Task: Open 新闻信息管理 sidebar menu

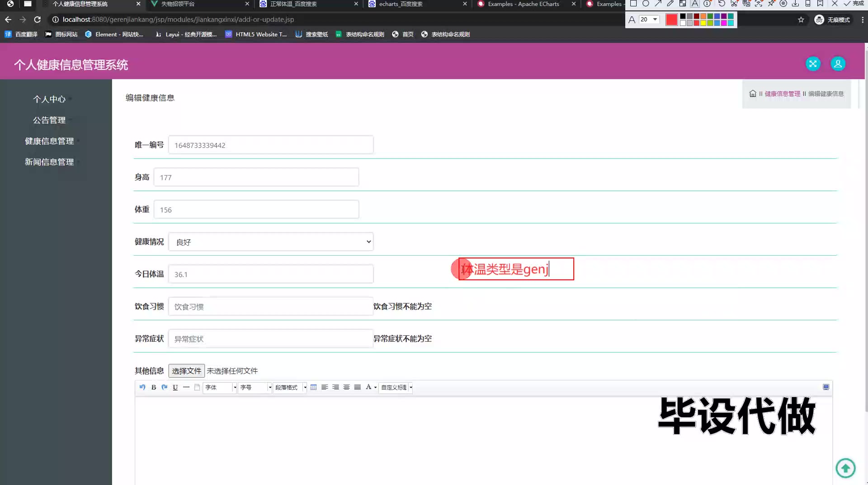Action: tap(49, 162)
